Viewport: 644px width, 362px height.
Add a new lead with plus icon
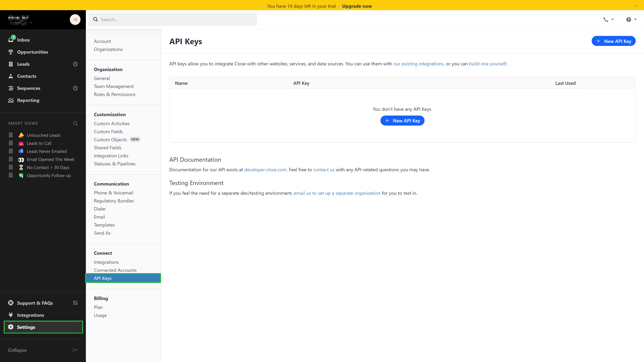pos(75,64)
